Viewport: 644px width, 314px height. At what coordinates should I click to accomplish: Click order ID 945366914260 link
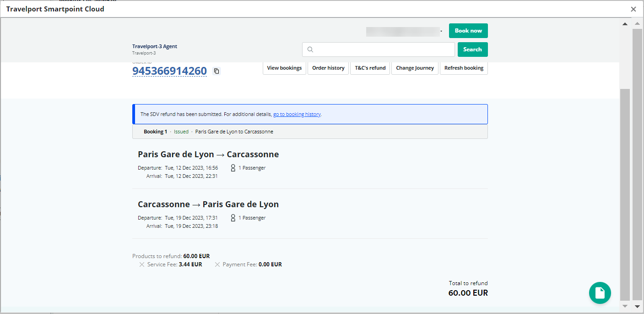pos(169,71)
